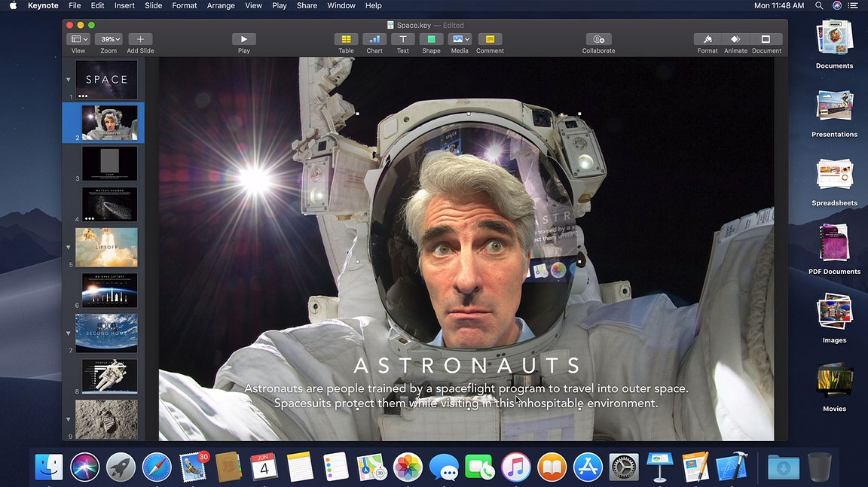This screenshot has width=868, height=487.
Task: Add a new slide
Action: coord(140,38)
